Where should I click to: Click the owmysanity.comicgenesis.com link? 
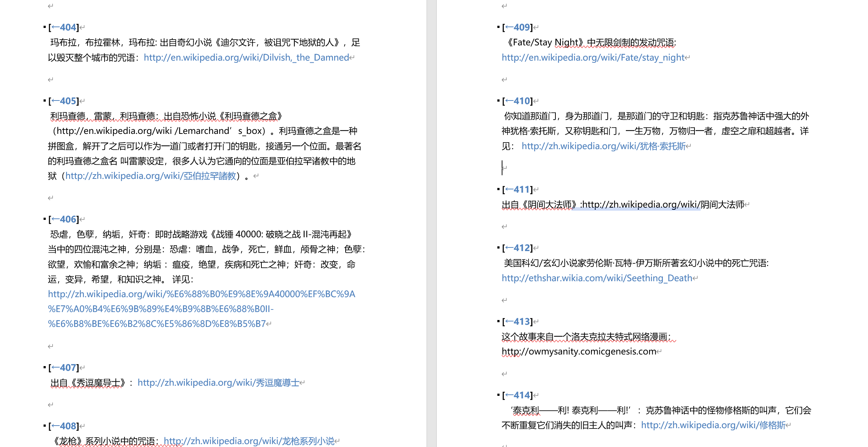click(x=578, y=351)
